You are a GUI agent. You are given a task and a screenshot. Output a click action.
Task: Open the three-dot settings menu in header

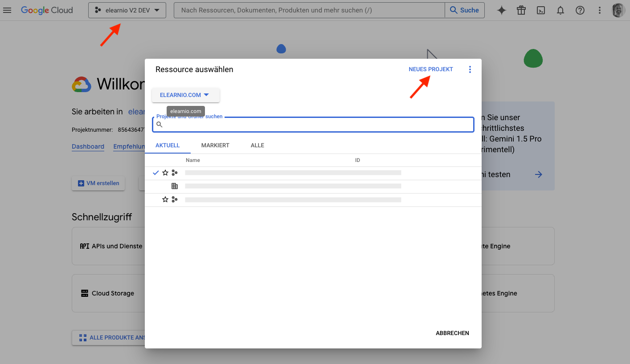coord(600,10)
